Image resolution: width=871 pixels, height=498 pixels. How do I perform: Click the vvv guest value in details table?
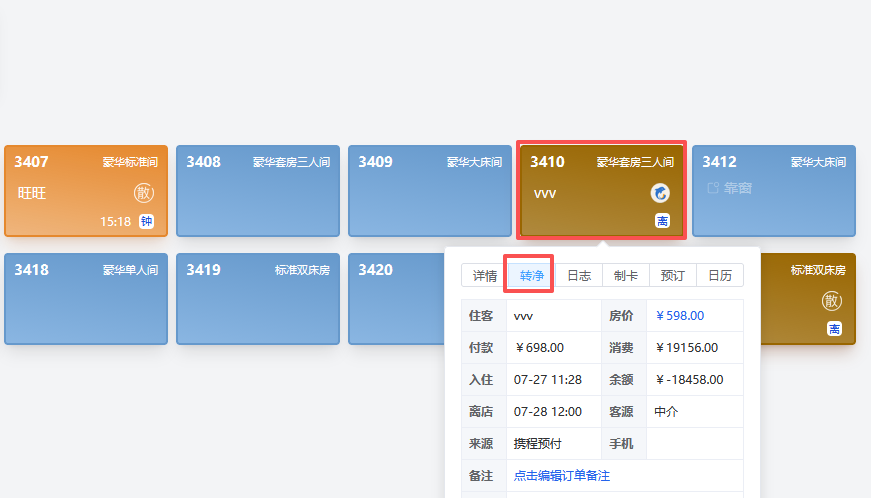[x=523, y=316]
